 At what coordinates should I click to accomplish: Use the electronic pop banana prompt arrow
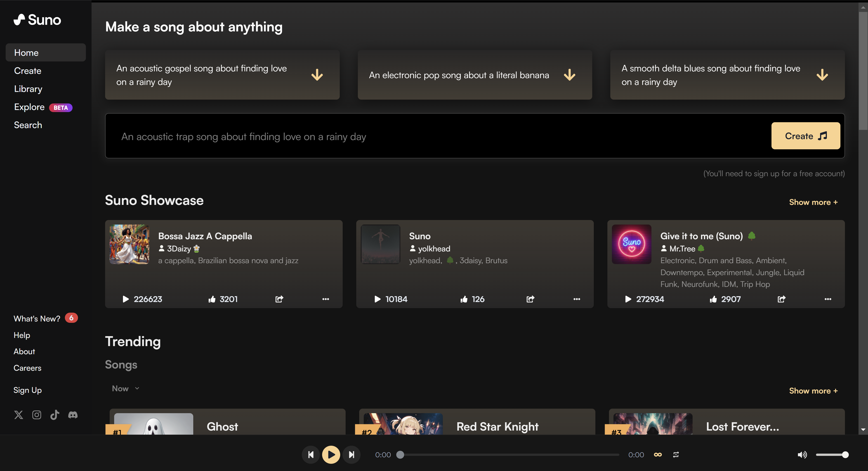coord(569,75)
